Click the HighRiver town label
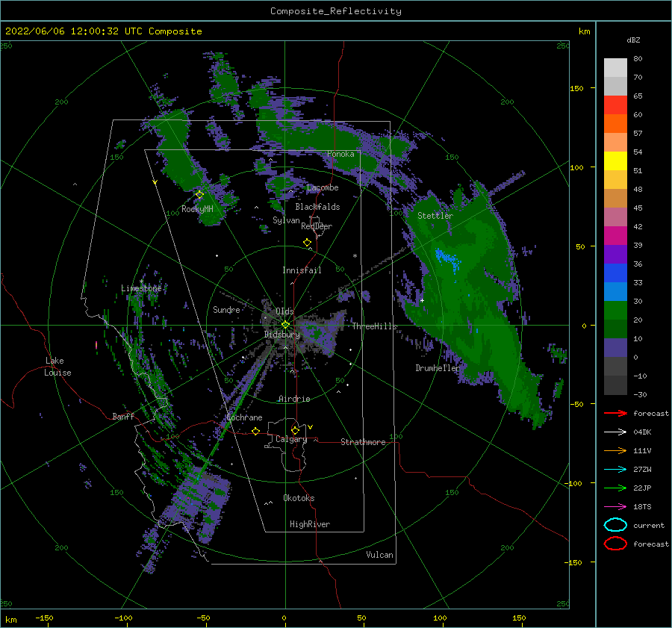 tap(310, 524)
